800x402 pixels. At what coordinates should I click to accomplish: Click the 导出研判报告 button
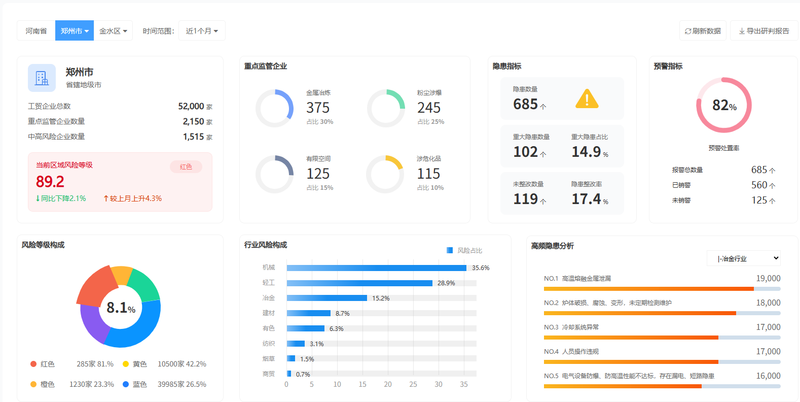764,31
